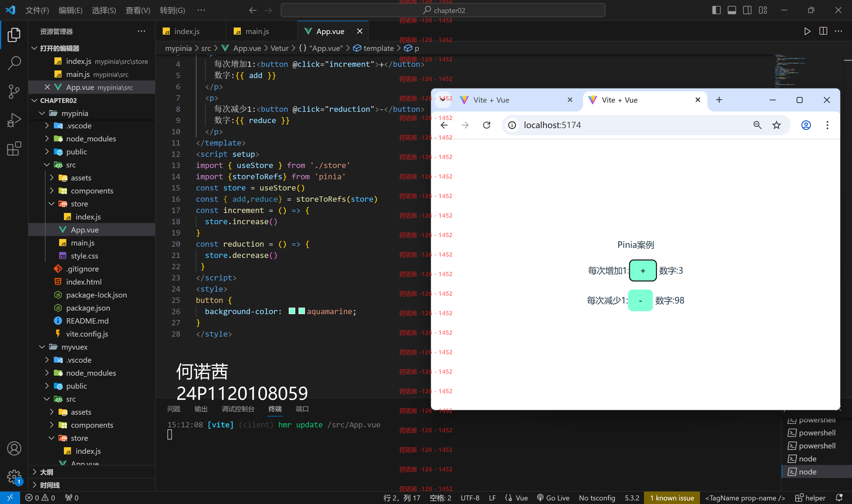Close the App.vue editor tab

(x=360, y=31)
